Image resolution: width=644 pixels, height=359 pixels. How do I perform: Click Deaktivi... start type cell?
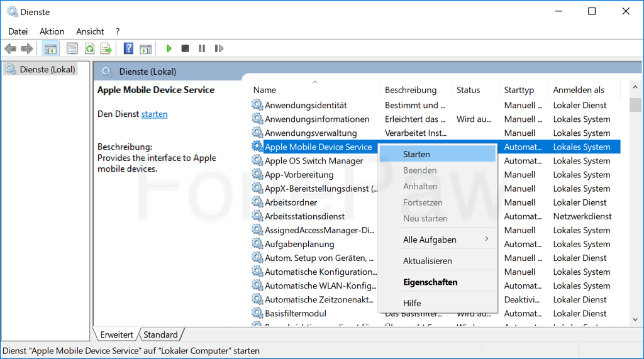(521, 299)
